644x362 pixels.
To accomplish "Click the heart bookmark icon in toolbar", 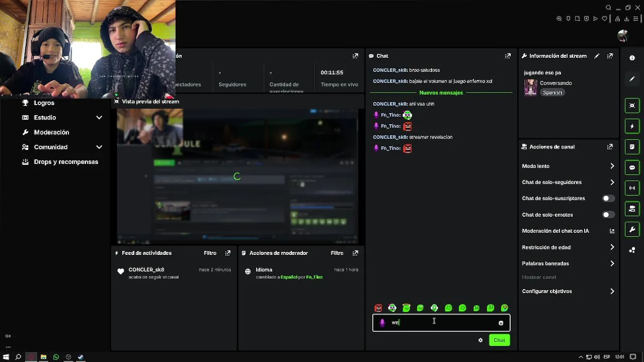I will [x=605, y=19].
